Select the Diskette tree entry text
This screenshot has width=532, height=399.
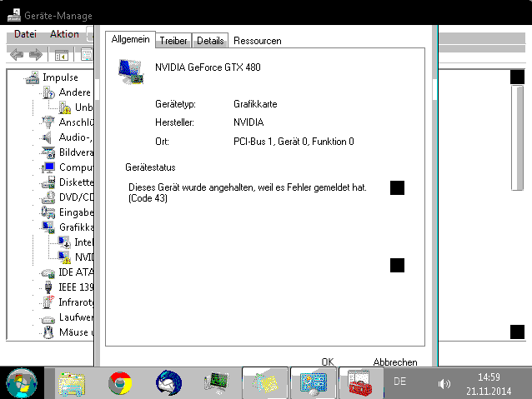click(77, 182)
